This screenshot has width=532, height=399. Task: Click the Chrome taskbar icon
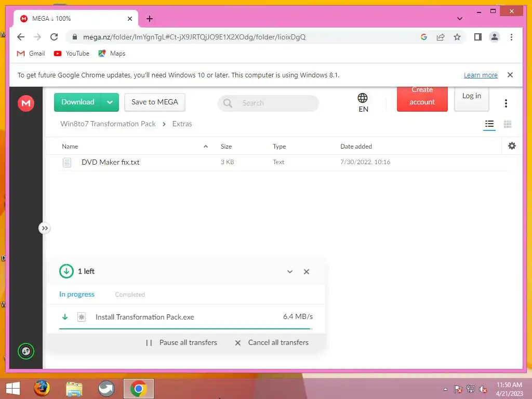click(138, 389)
